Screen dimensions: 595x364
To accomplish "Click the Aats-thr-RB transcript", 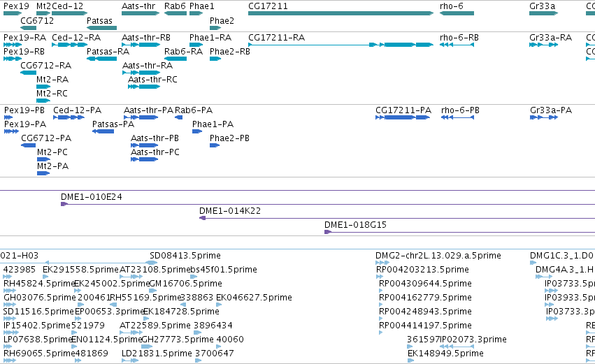I will (141, 45).
